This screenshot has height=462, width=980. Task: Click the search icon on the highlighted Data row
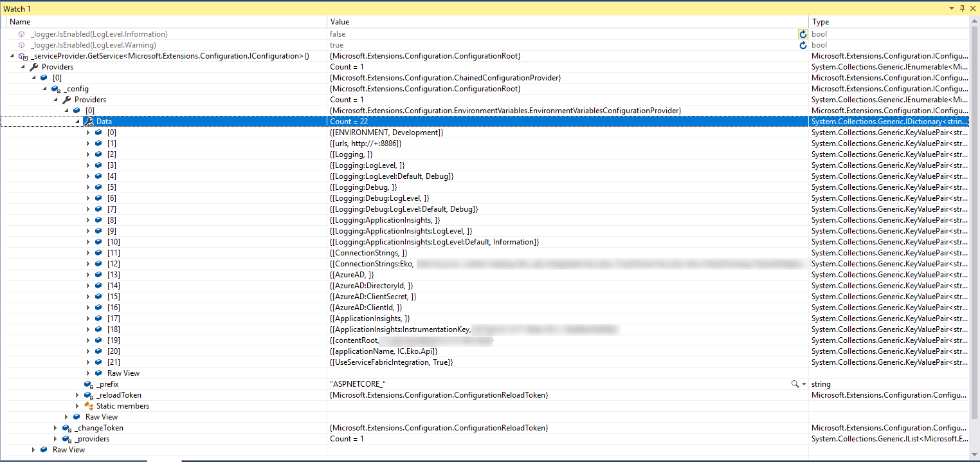point(91,121)
